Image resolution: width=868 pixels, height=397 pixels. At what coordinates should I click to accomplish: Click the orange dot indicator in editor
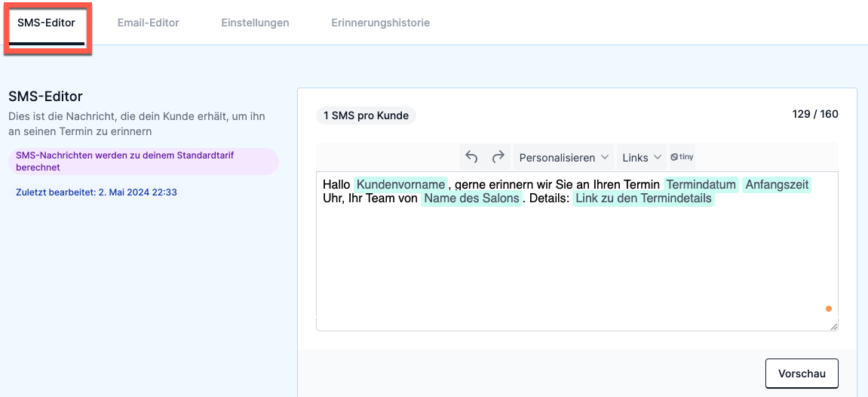(x=829, y=309)
